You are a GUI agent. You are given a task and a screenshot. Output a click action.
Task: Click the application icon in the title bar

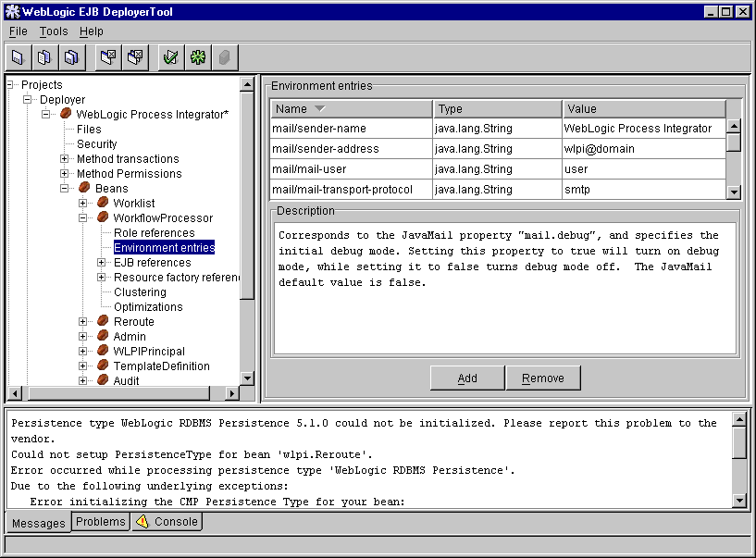(13, 12)
